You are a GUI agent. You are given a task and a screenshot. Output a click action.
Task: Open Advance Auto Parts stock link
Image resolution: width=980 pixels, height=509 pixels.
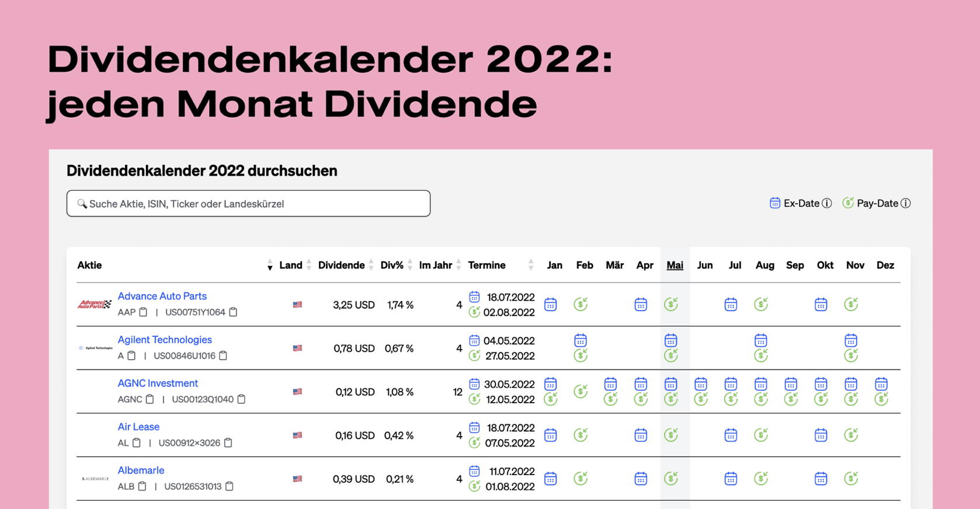(x=162, y=296)
